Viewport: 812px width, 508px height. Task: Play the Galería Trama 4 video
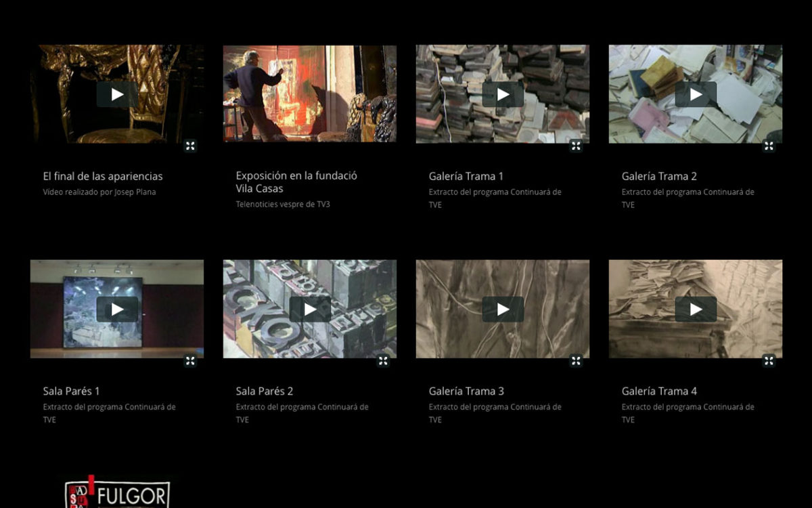pos(696,310)
